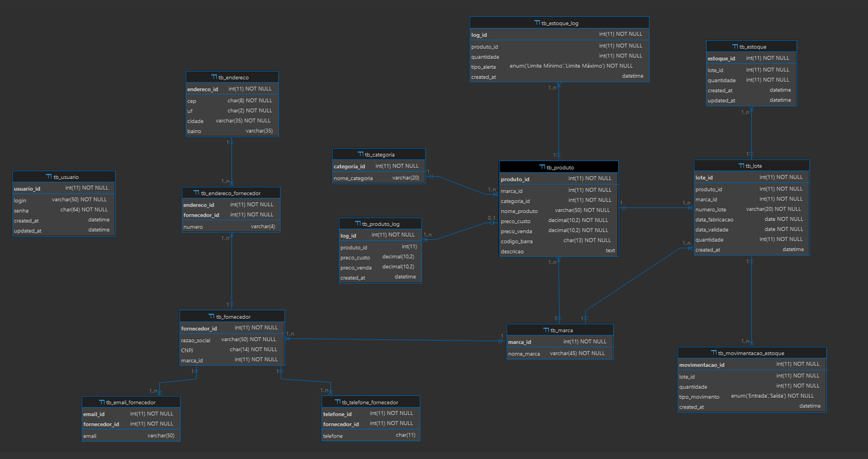Click the tb_telefone_fornecedor table icon

pos(337,402)
